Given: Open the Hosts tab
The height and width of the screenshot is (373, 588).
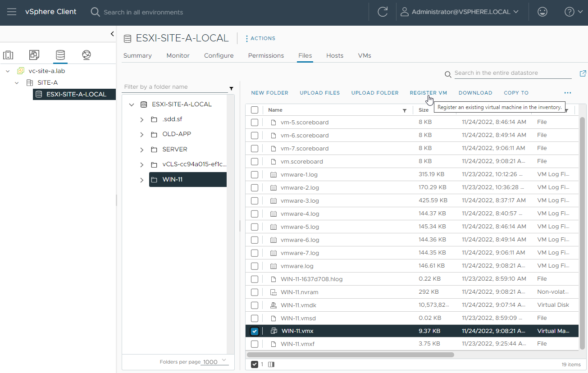Looking at the screenshot, I should click(x=335, y=55).
